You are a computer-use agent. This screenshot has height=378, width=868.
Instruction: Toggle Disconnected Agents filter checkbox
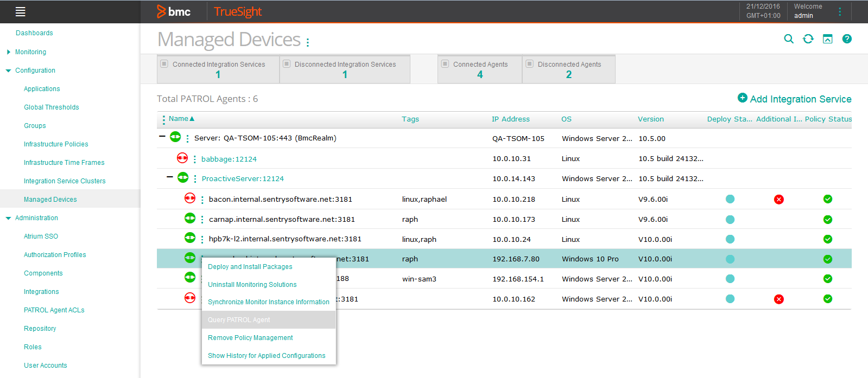click(530, 63)
